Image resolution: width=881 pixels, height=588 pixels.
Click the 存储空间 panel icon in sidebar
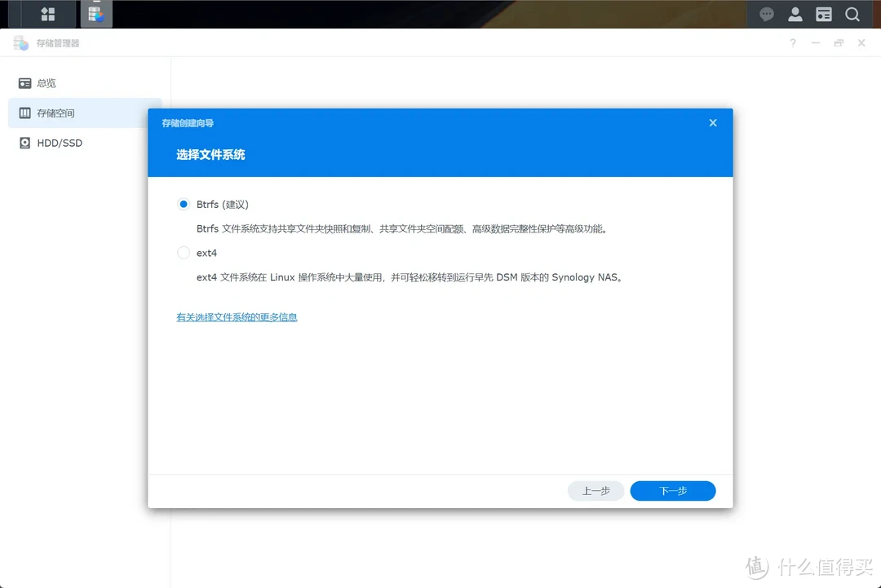[x=25, y=113]
